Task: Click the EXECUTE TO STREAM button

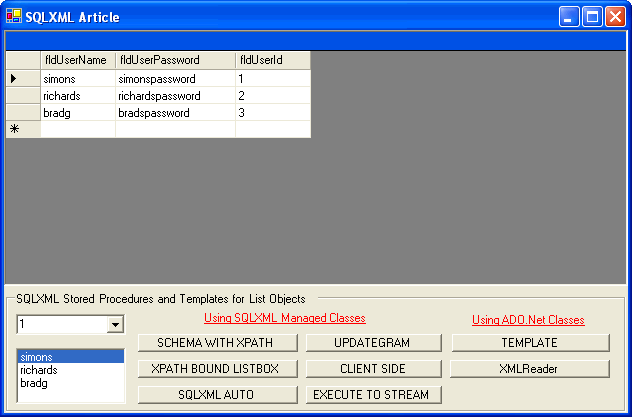Action: tap(374, 395)
